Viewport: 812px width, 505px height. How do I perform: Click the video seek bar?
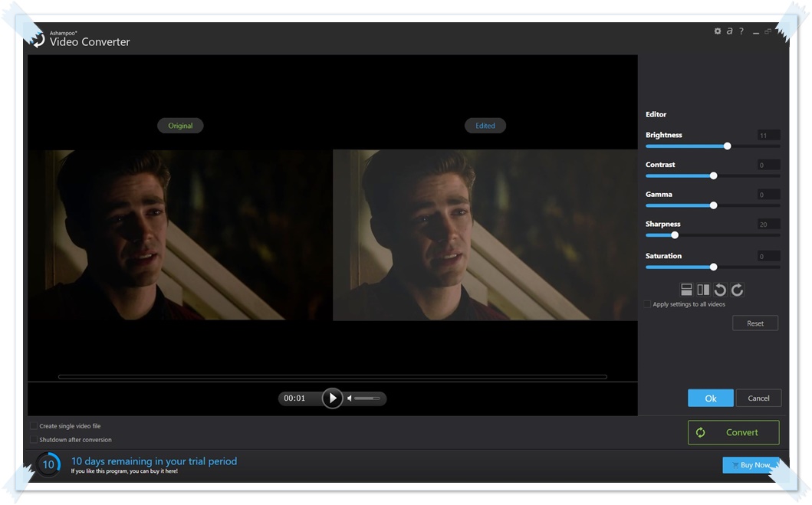tap(333, 377)
